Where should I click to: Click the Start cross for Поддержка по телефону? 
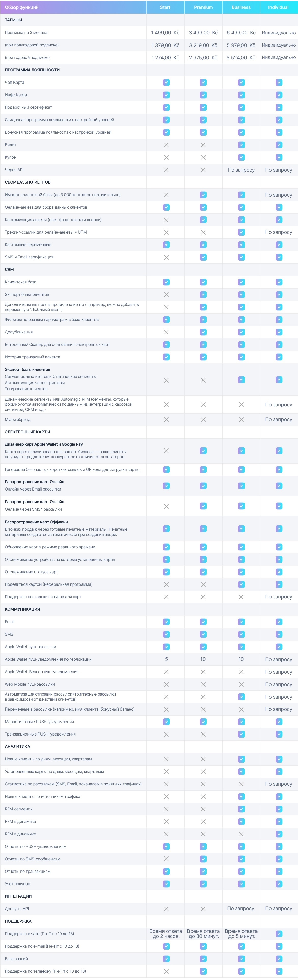click(166, 971)
